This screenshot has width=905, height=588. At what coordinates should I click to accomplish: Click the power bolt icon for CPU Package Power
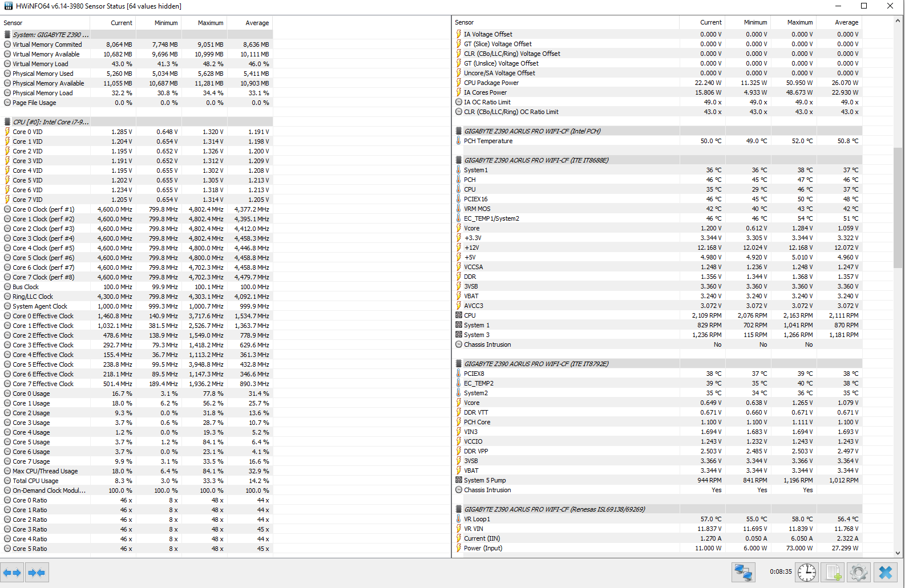pos(459,83)
